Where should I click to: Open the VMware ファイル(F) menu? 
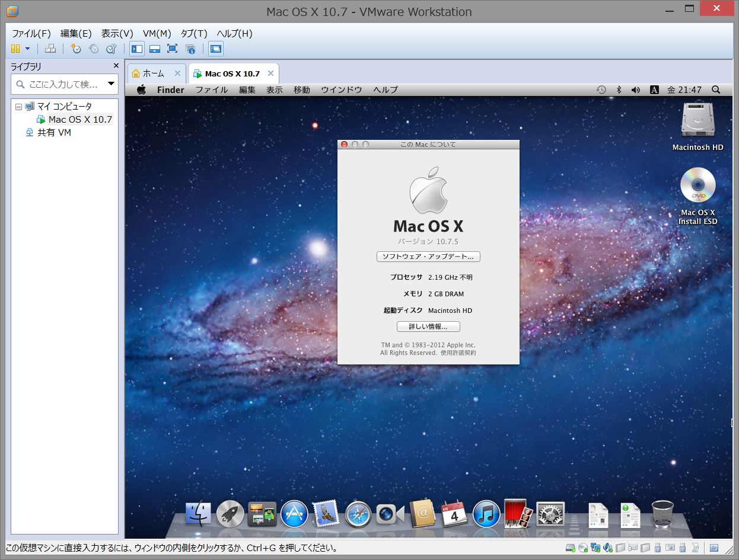click(31, 33)
